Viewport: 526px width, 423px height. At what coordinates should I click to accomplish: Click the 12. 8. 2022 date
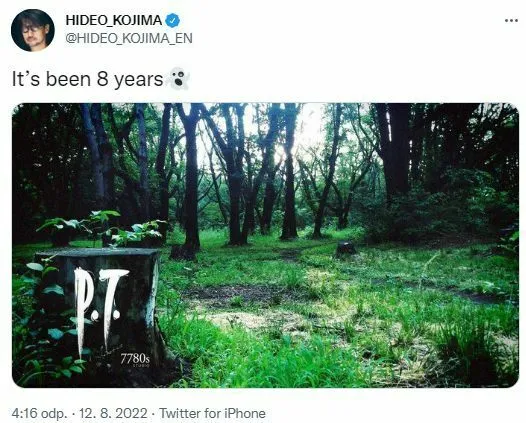(113, 413)
